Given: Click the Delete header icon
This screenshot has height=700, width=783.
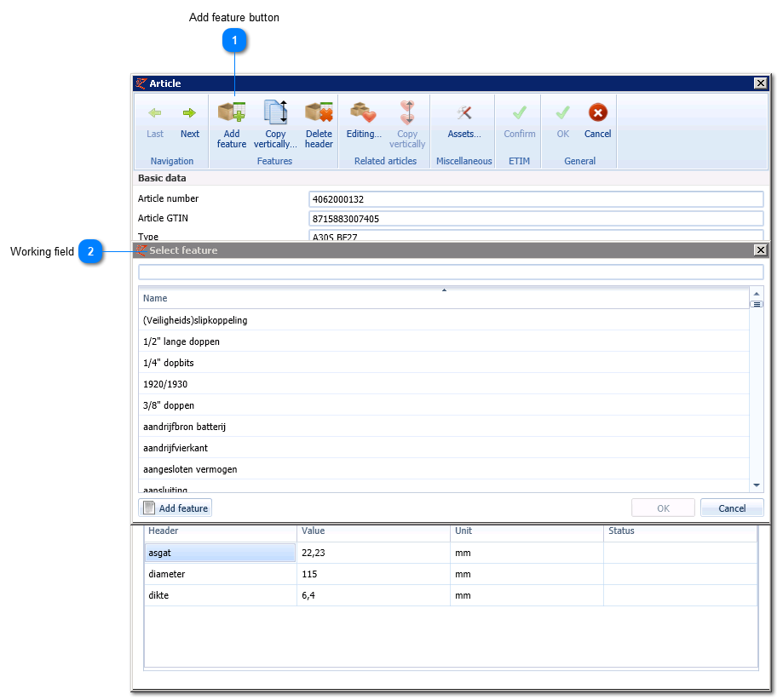Looking at the screenshot, I should [x=319, y=112].
